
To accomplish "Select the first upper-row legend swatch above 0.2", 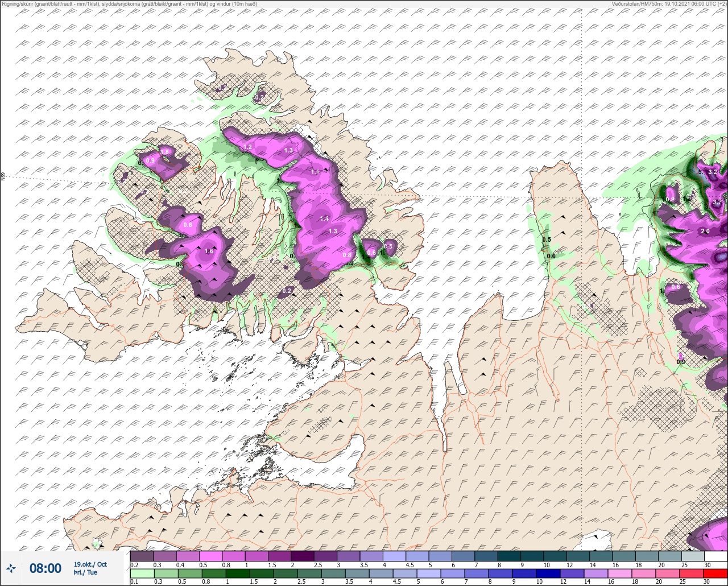I will point(142,556).
